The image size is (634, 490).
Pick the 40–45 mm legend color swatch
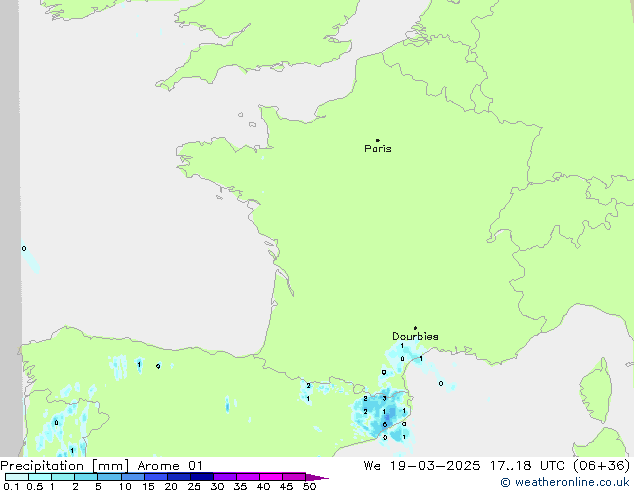[271, 477]
